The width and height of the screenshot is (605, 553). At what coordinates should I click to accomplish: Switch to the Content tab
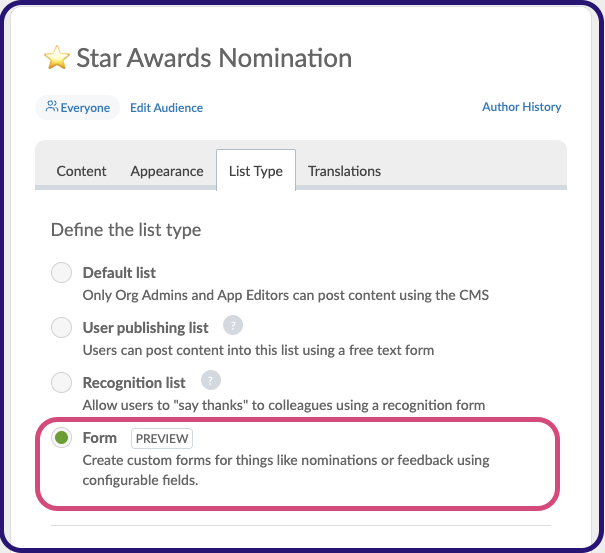[x=81, y=171]
